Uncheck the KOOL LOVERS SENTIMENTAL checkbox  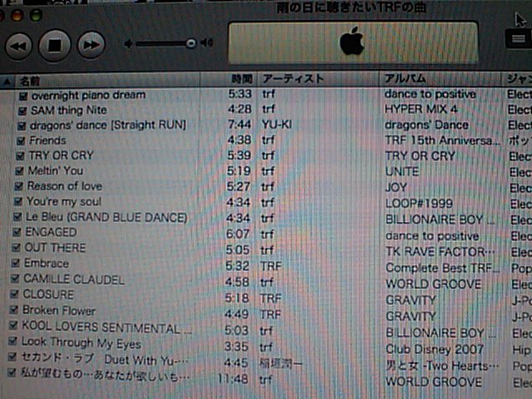(x=13, y=326)
